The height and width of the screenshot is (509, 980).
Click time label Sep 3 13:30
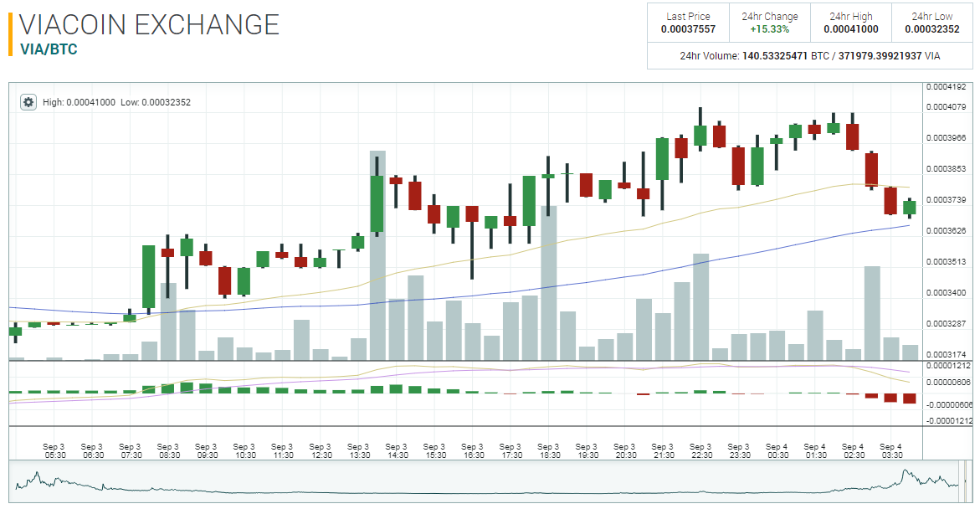359,451
